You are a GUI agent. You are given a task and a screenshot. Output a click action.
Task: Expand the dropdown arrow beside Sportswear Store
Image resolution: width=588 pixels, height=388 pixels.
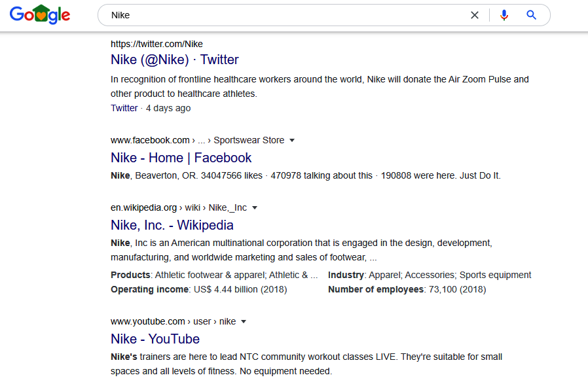point(292,140)
